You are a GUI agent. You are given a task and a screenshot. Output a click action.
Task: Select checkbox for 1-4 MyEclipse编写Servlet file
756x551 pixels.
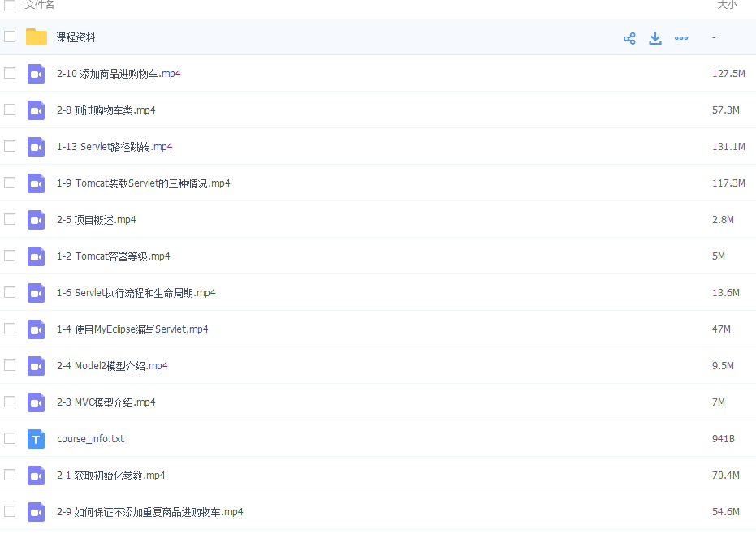[10, 329]
